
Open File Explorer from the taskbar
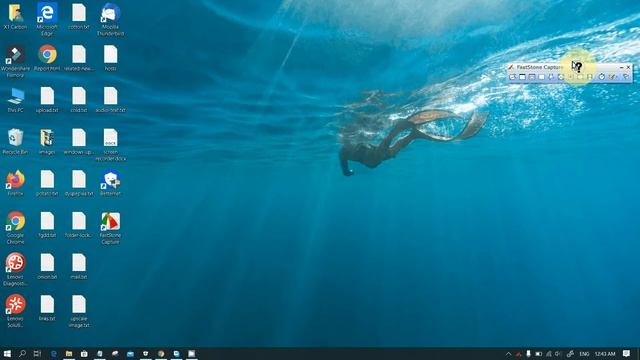click(x=69, y=353)
